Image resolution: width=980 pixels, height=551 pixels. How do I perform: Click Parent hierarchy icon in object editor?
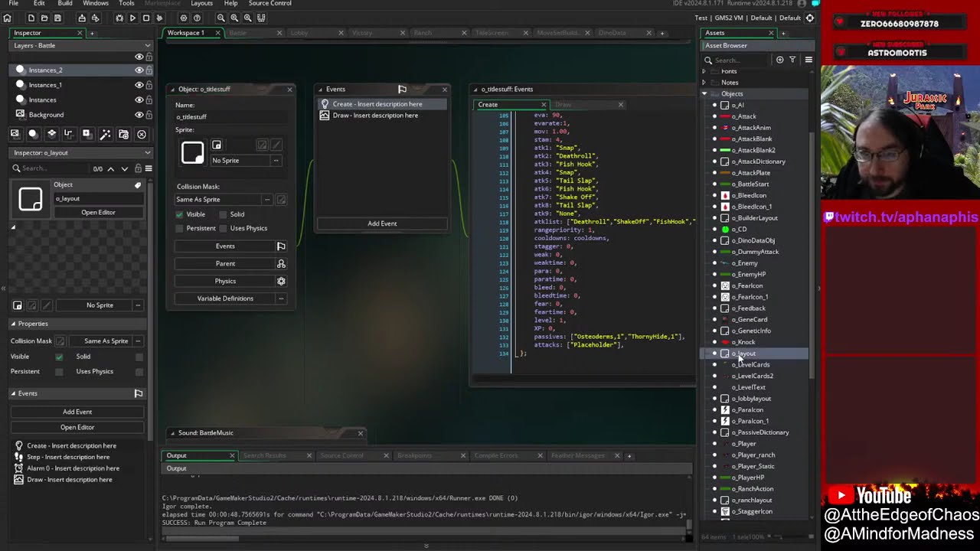pos(281,263)
